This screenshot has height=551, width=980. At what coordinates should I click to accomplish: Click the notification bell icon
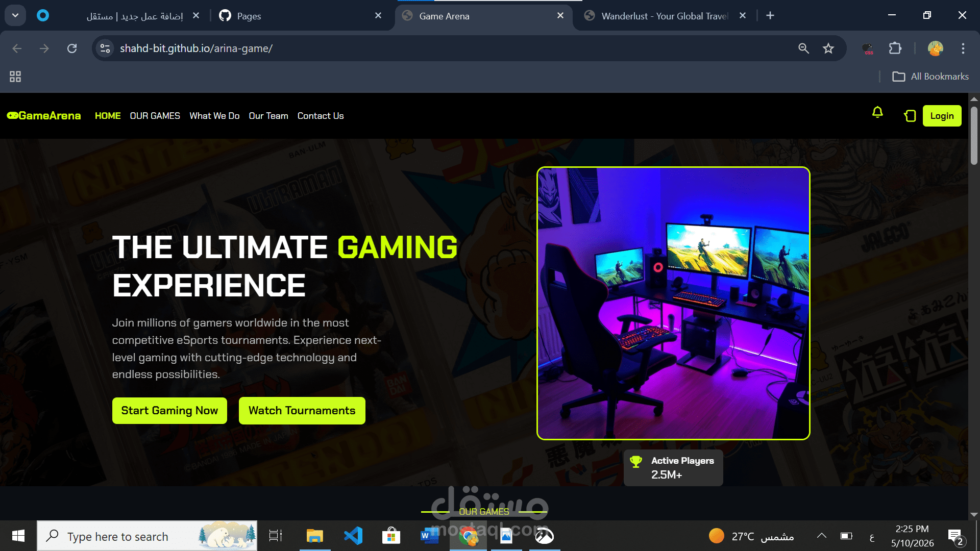tap(877, 112)
